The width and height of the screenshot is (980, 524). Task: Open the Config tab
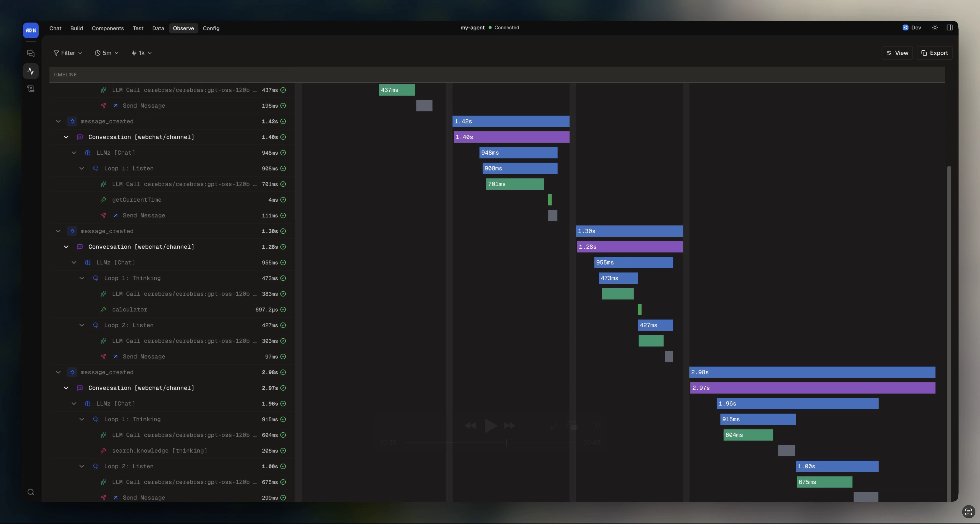click(x=211, y=28)
